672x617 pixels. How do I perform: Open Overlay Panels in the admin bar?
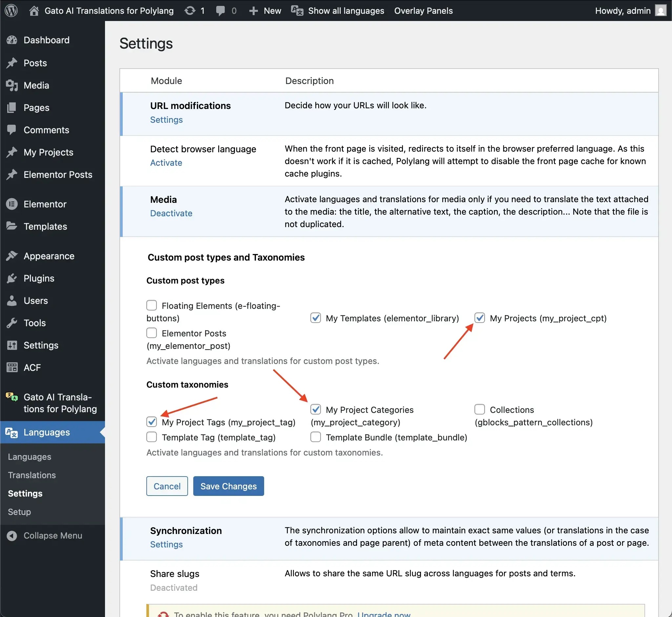tap(423, 11)
